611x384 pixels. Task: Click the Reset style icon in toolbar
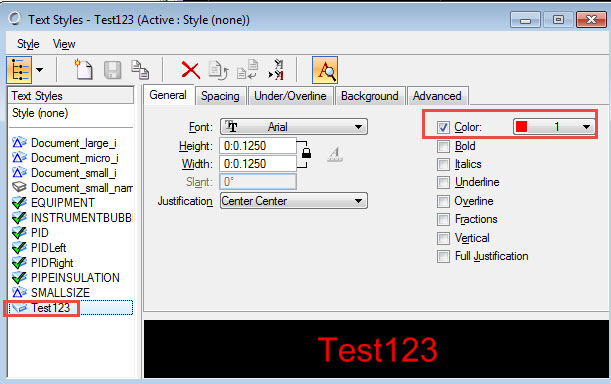tap(218, 70)
